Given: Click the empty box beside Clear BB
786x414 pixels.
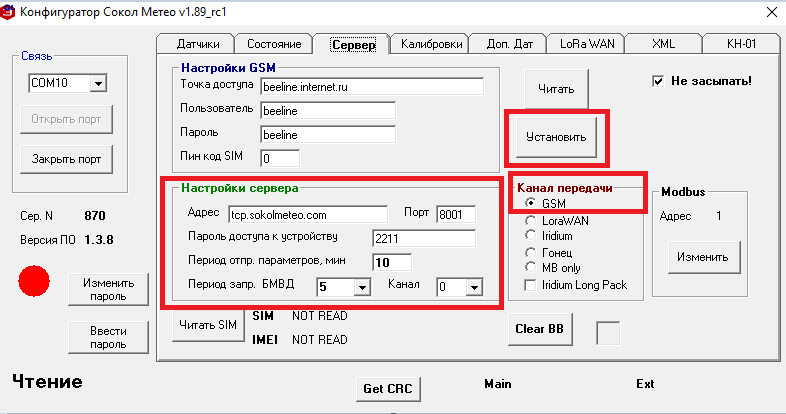Looking at the screenshot, I should (x=608, y=333).
